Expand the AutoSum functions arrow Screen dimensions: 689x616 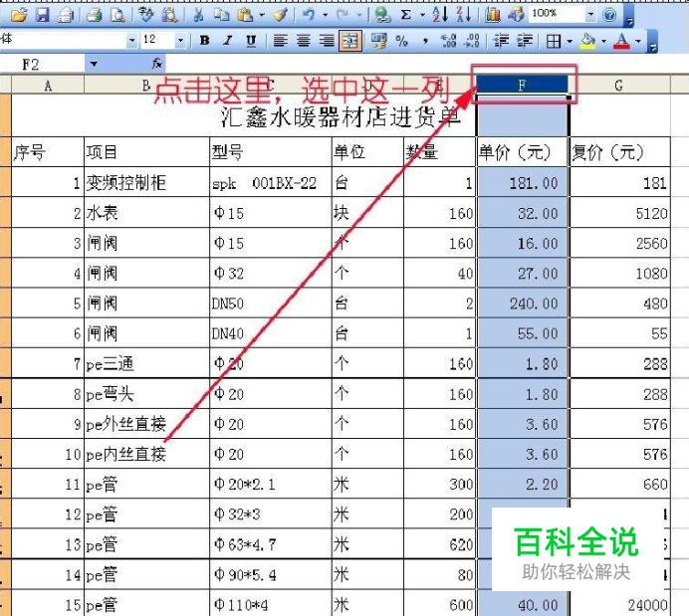click(423, 15)
